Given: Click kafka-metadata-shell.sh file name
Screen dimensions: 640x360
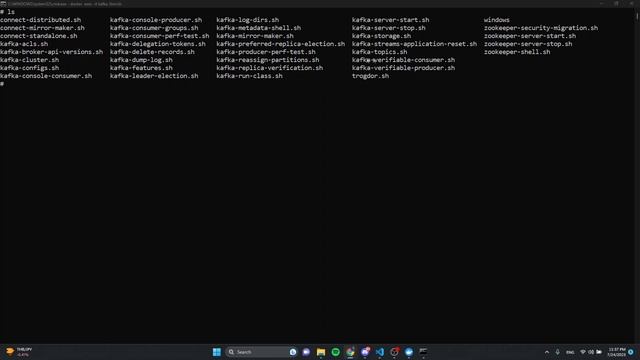Looking at the screenshot, I should tap(259, 28).
